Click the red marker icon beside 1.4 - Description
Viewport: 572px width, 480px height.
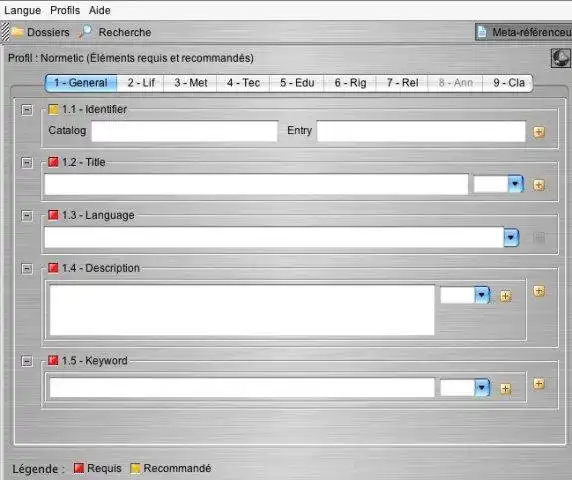point(53,268)
